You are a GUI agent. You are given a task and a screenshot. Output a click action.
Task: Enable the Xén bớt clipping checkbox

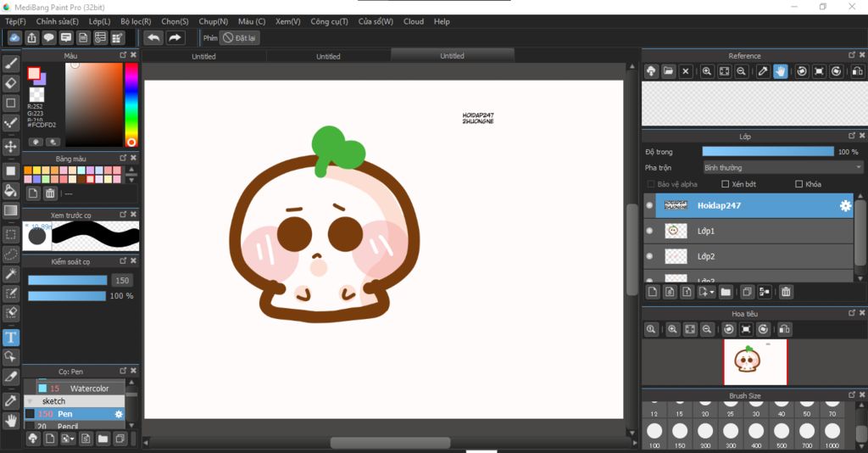[725, 184]
